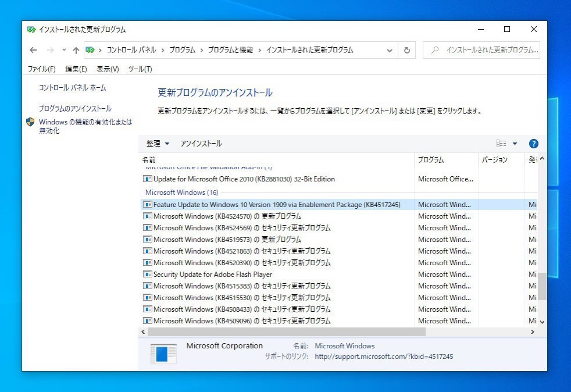Click the icon of the Office 2010 update row

148,179
